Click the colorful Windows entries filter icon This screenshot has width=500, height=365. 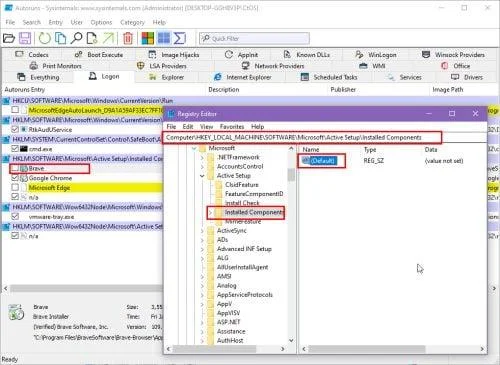click(148, 38)
